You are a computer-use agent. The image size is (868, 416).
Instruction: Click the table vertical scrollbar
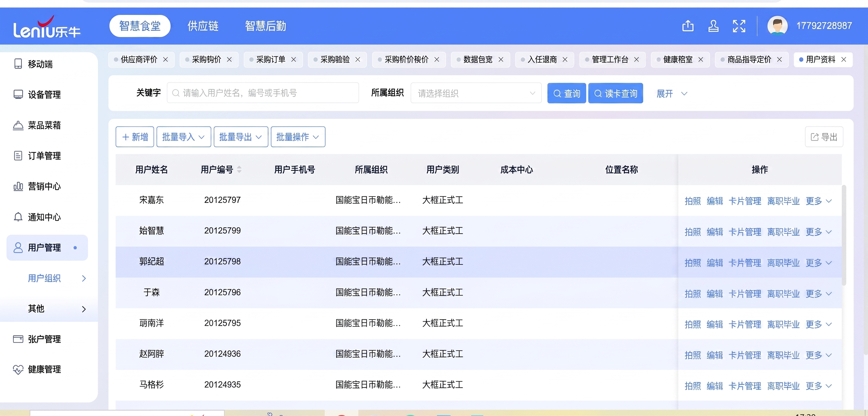point(844,235)
